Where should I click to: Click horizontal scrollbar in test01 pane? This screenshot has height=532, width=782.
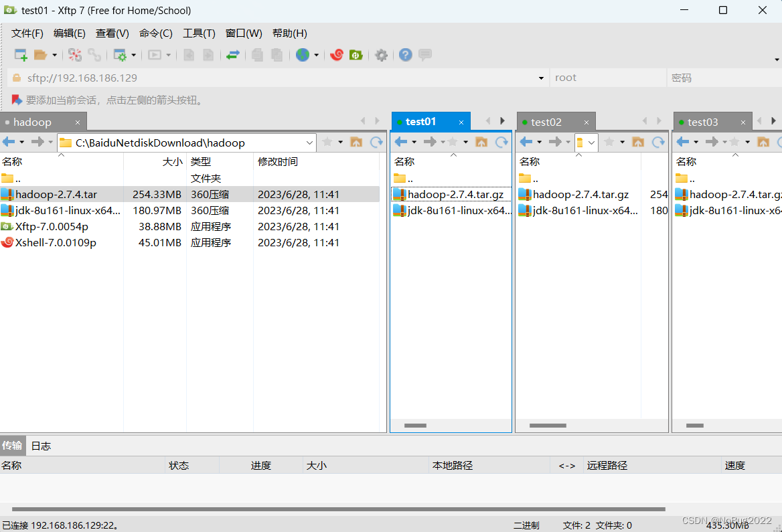point(415,426)
